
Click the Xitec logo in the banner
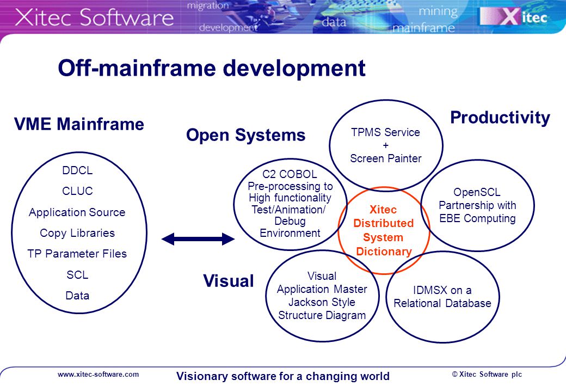point(515,16)
